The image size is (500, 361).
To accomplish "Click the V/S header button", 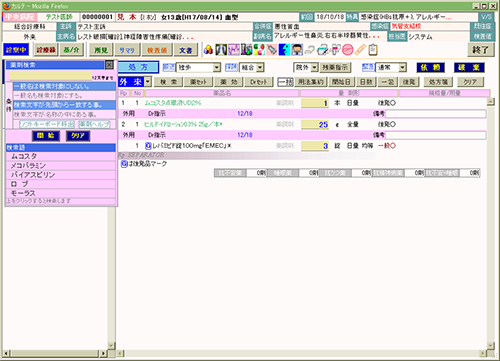I will [486, 17].
